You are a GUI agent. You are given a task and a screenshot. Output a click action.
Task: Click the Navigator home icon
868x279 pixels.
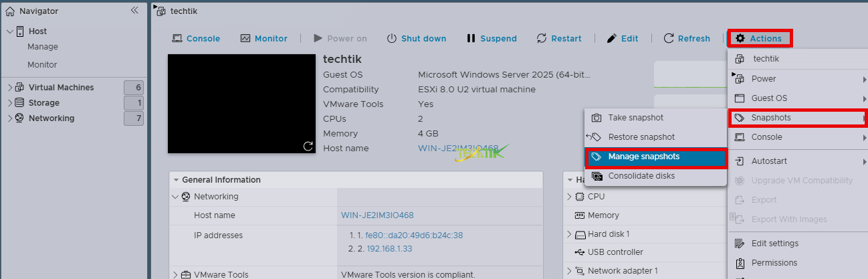pos(10,11)
